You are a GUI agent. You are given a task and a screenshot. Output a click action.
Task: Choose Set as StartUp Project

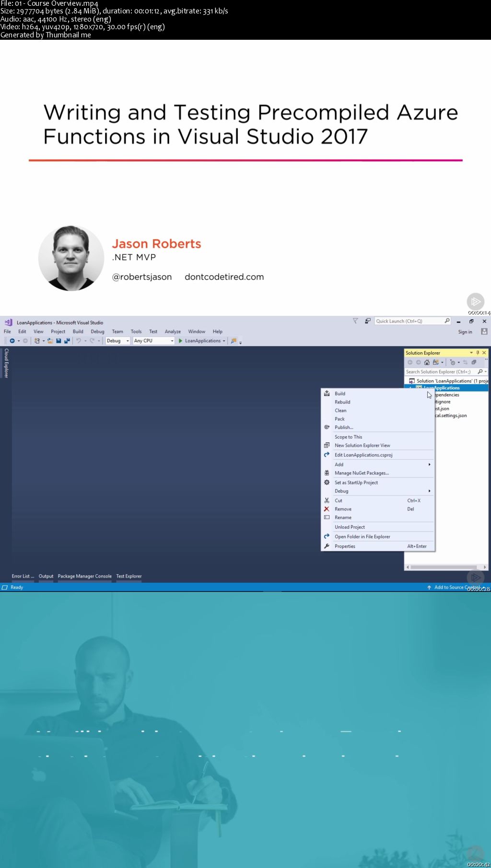(x=378, y=483)
